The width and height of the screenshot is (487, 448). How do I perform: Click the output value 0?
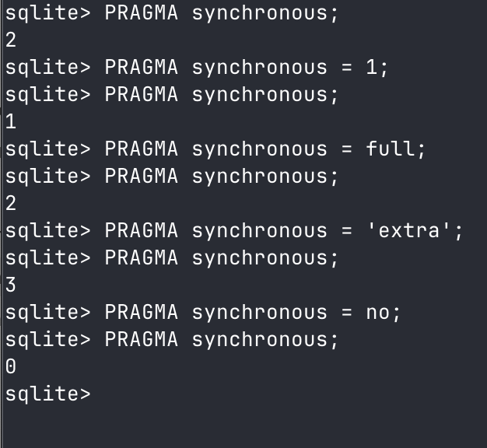coord(10,366)
